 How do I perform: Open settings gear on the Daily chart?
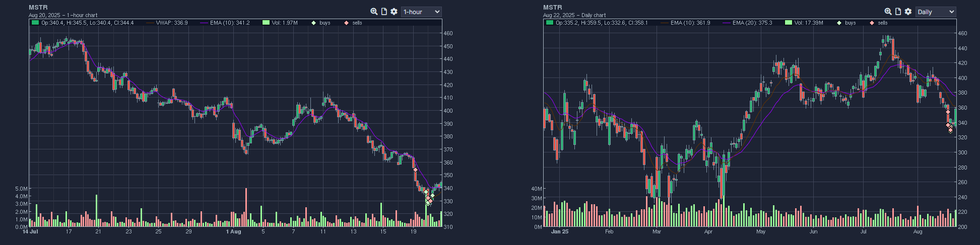pyautogui.click(x=908, y=12)
